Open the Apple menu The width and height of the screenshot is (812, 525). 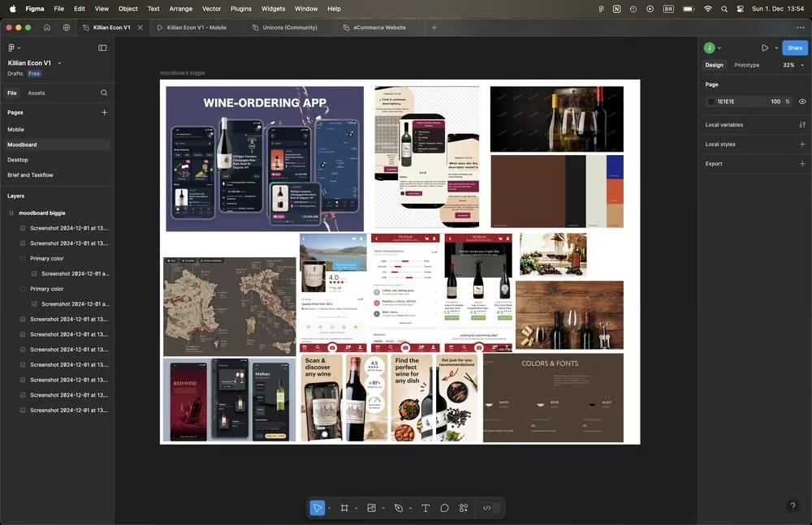click(x=12, y=9)
